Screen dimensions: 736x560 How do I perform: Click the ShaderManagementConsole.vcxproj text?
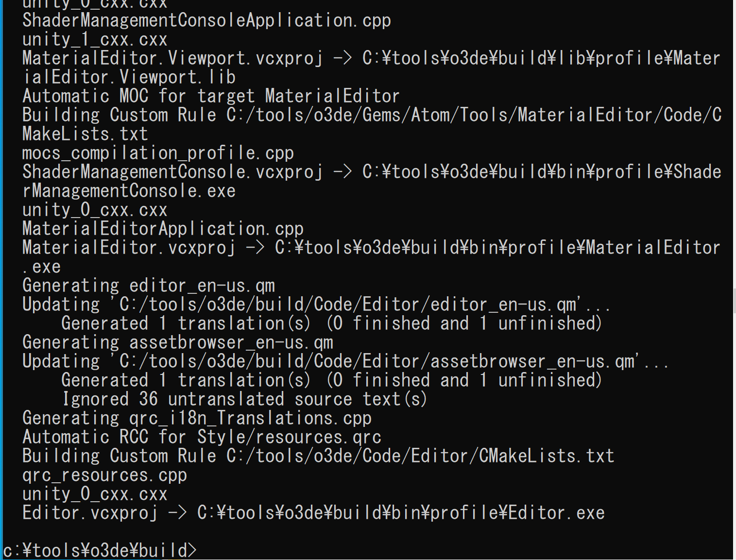click(172, 172)
